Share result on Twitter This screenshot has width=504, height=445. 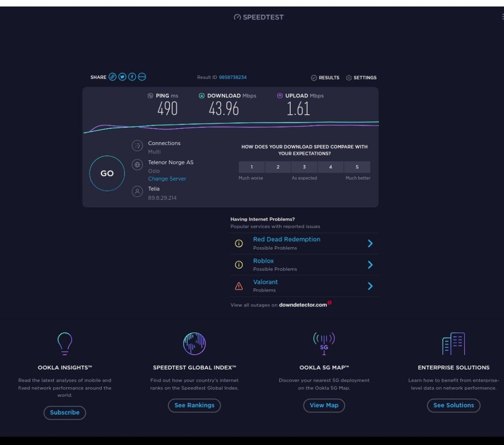122,77
